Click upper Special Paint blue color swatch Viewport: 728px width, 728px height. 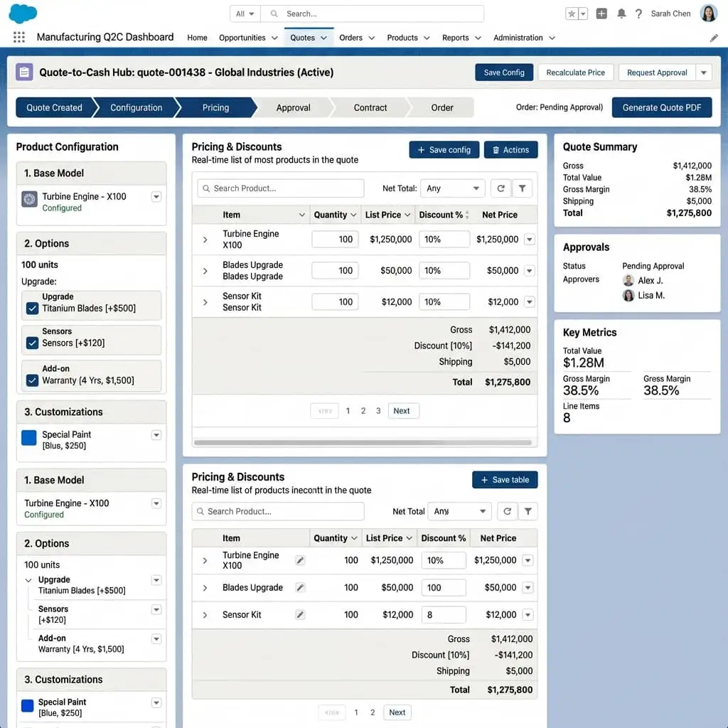[x=28, y=437]
